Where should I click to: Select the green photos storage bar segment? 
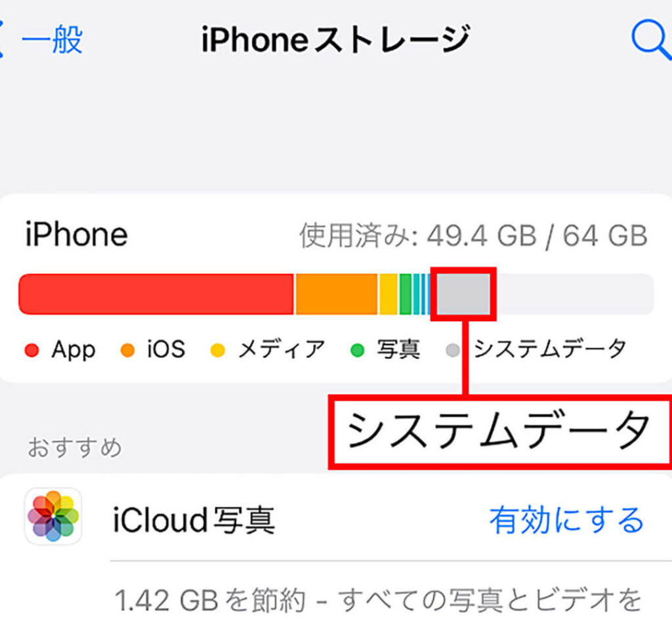pyautogui.click(x=406, y=294)
